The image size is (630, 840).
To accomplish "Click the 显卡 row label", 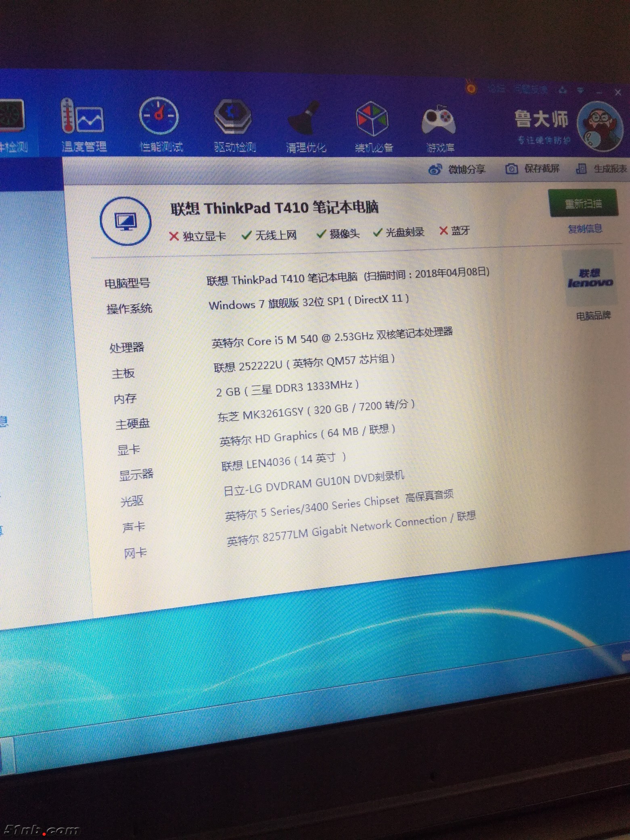I will click(x=129, y=450).
